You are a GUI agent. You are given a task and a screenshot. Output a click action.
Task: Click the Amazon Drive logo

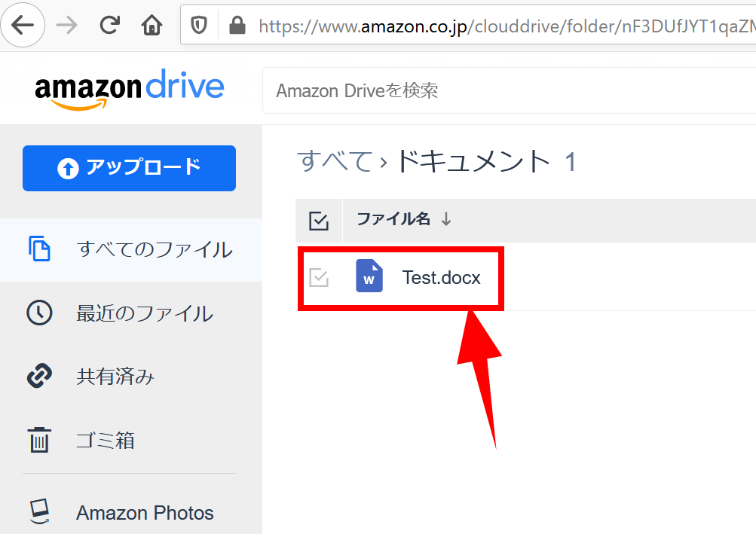click(129, 90)
